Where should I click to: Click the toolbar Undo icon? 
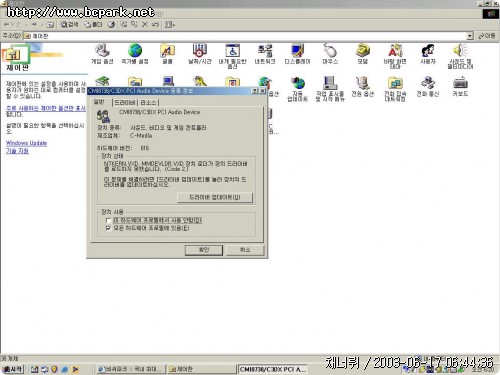(155, 24)
